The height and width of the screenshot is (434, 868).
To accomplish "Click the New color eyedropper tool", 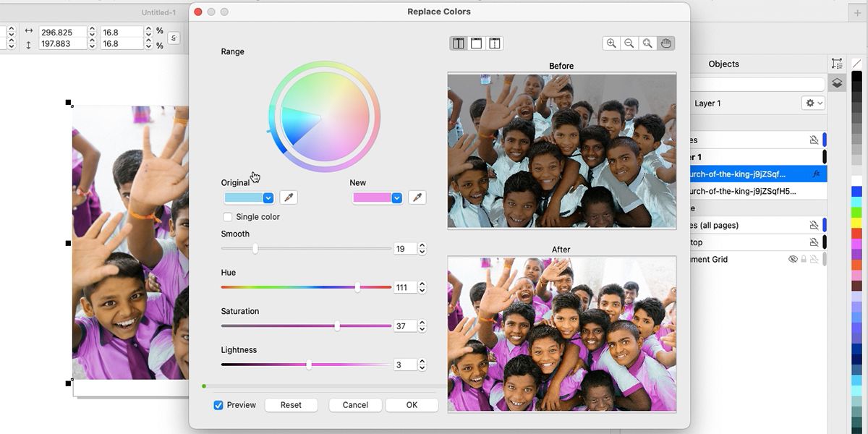I will (417, 197).
